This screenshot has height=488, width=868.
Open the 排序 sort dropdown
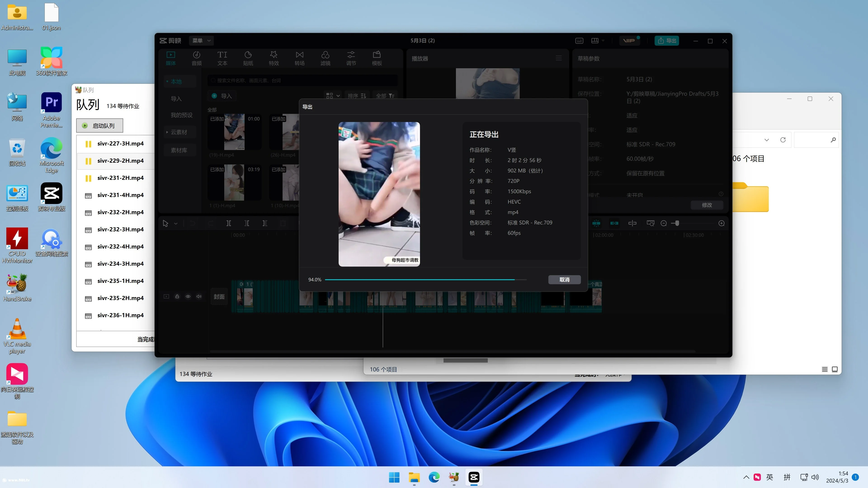tap(357, 96)
